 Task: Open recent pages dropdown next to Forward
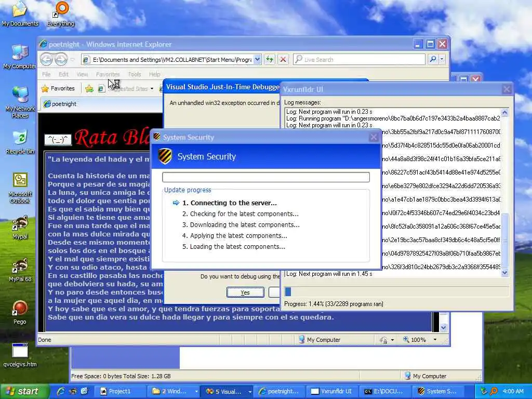[72, 60]
